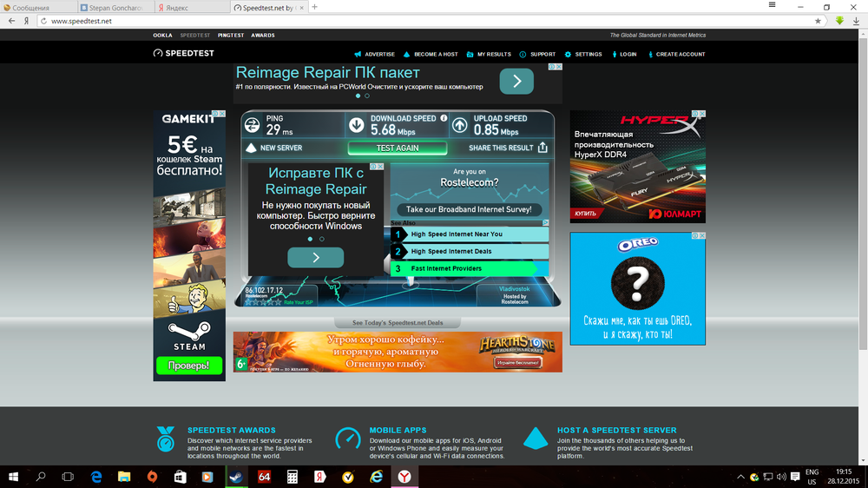
Task: Click the Windows Start button
Action: coord(13,477)
